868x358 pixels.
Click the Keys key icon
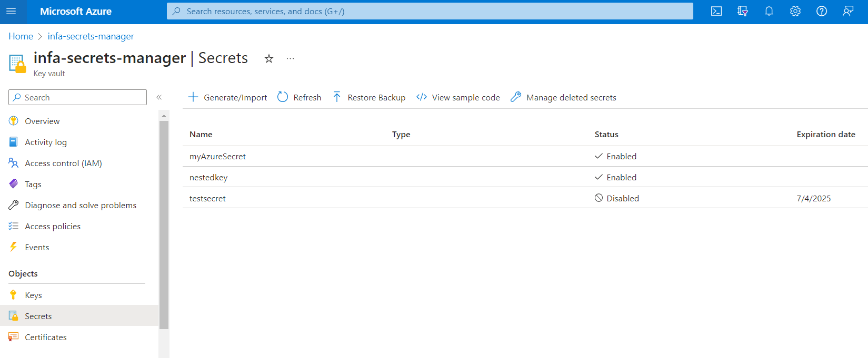14,295
